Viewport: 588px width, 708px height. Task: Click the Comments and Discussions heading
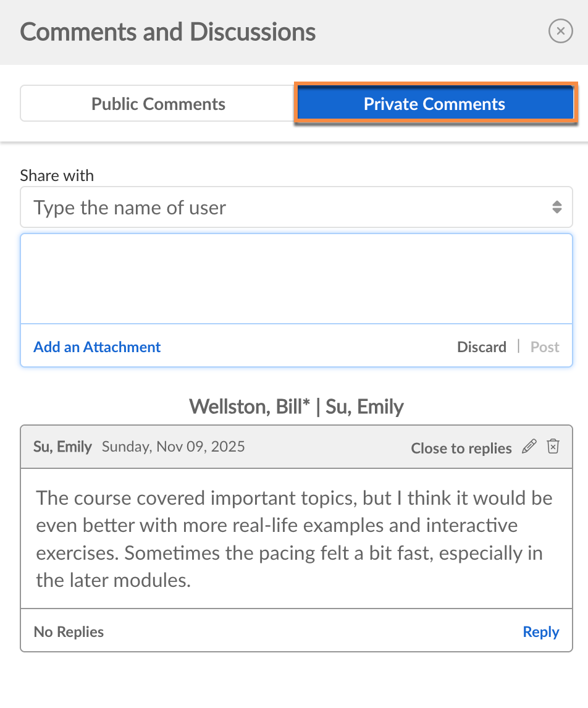[x=168, y=32]
